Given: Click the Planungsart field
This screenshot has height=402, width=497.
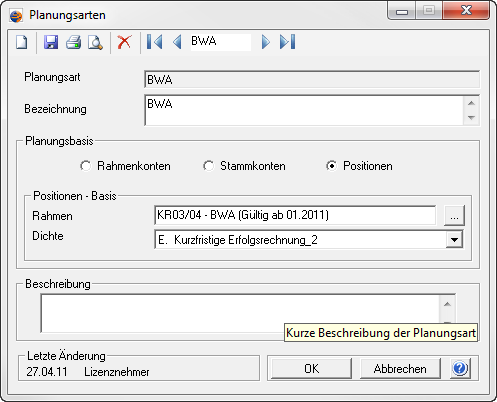Looking at the screenshot, I should click(312, 79).
